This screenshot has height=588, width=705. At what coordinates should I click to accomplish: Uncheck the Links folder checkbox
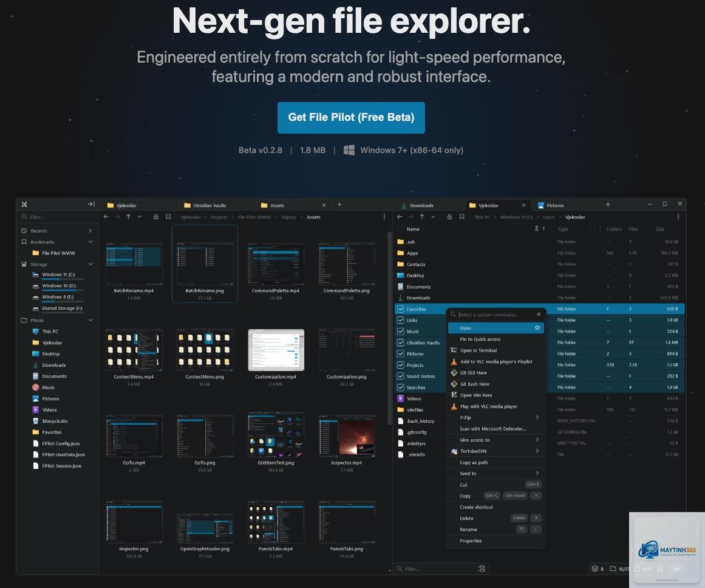[401, 320]
